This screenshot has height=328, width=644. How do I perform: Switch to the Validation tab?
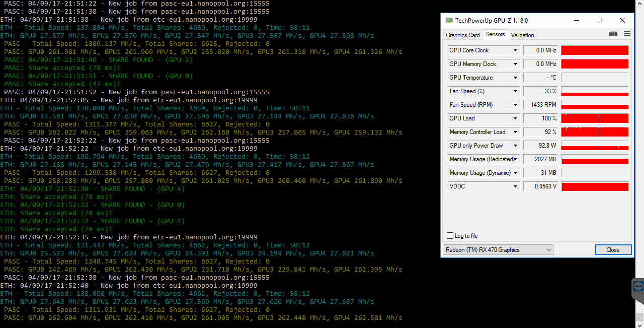pyautogui.click(x=522, y=35)
